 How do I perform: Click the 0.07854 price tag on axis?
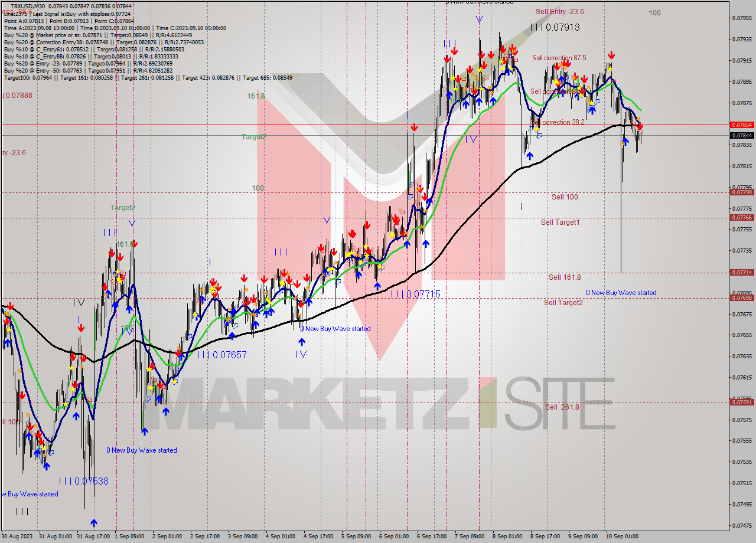(742, 125)
